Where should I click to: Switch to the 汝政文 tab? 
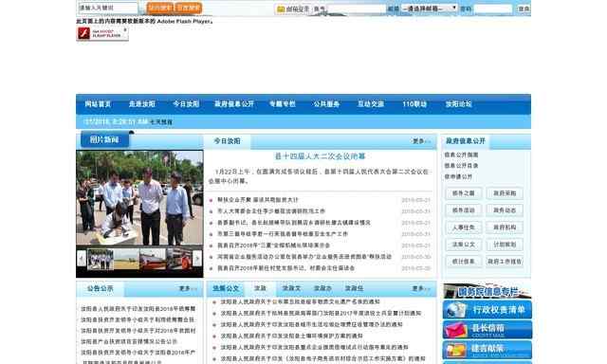click(291, 288)
